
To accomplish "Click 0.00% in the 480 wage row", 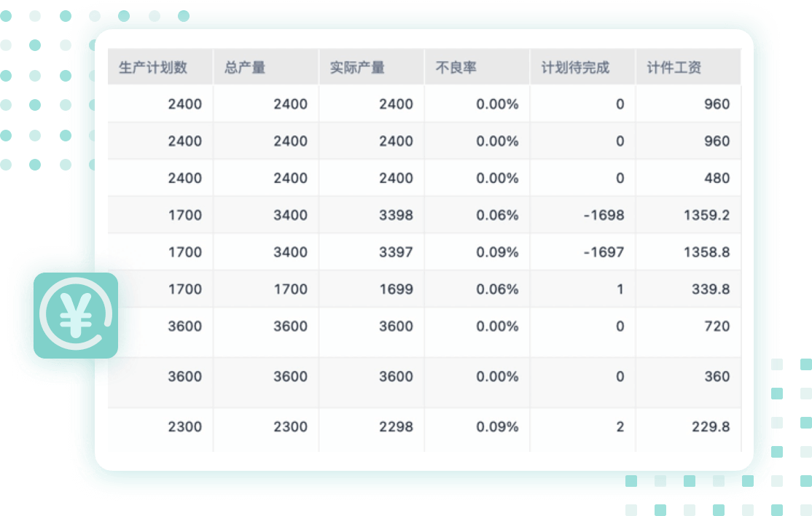I will (477, 178).
